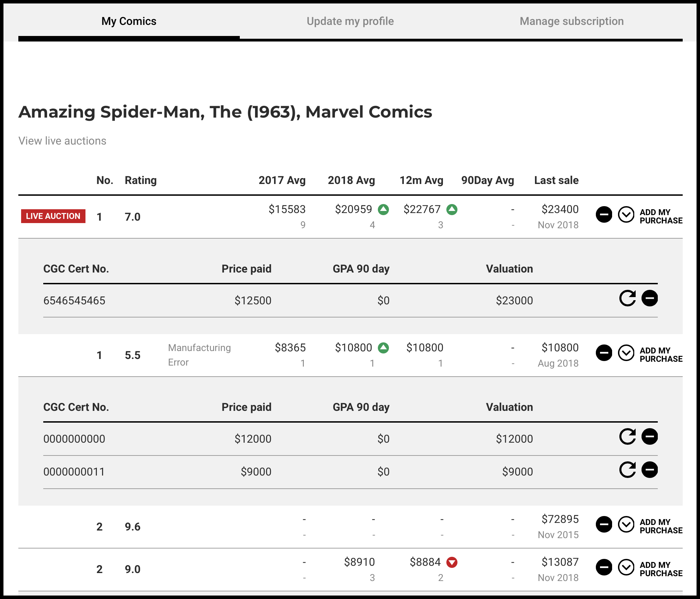Add my purchase for rating 7.0
The image size is (700, 599).
(661, 216)
